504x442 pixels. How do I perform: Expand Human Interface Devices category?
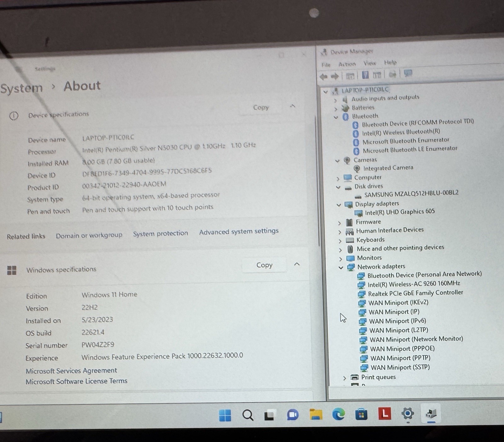[x=340, y=232]
